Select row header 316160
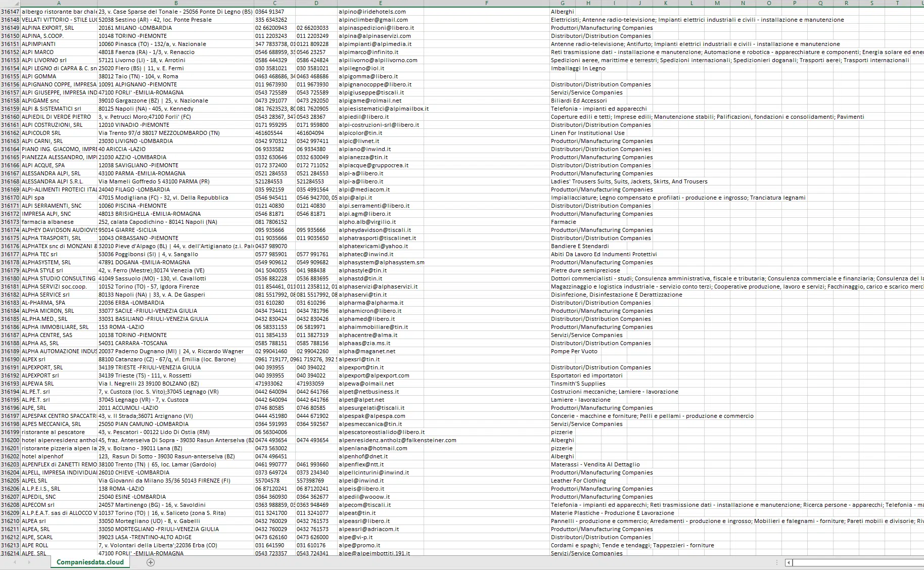The image size is (924, 570). [10, 117]
